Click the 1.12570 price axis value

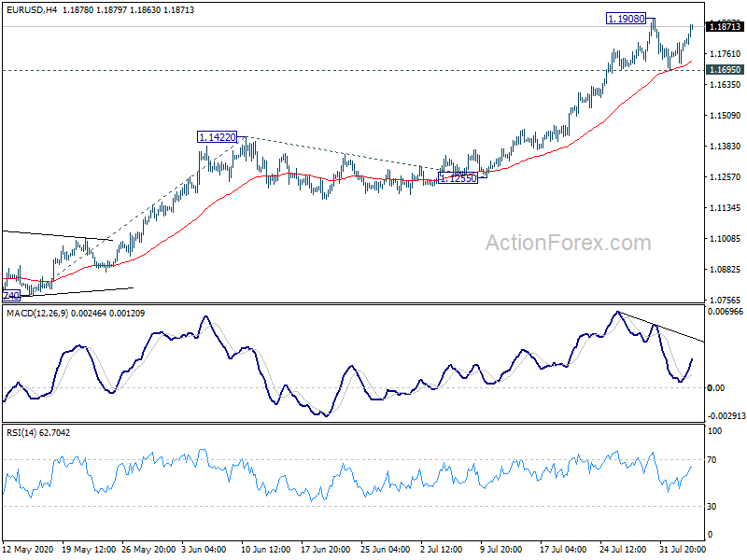coord(726,177)
